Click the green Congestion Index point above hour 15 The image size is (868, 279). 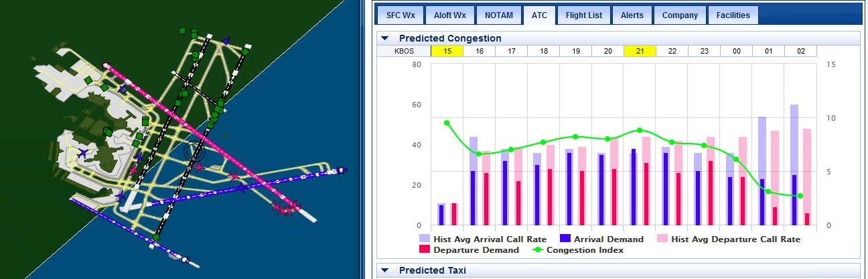[447, 123]
